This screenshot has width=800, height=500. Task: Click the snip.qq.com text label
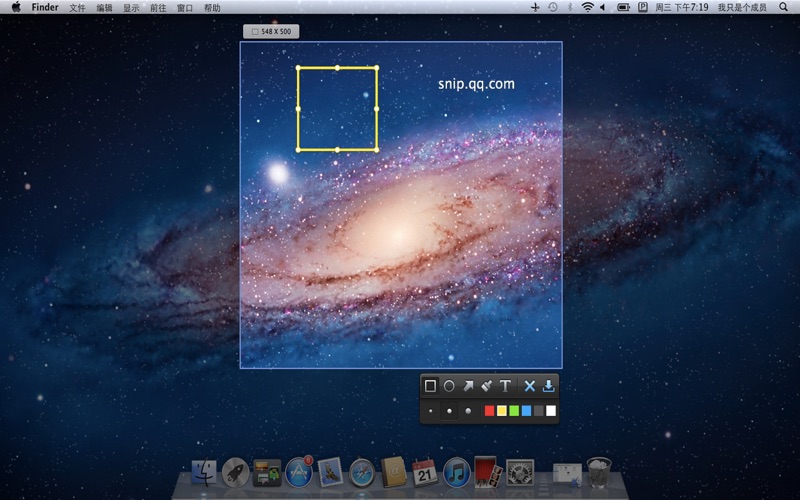pyautogui.click(x=476, y=84)
